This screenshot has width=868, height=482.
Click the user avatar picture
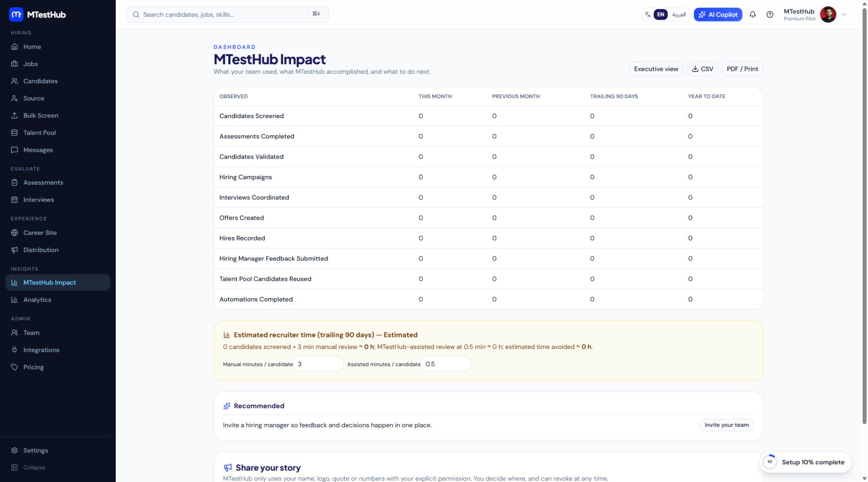(828, 15)
